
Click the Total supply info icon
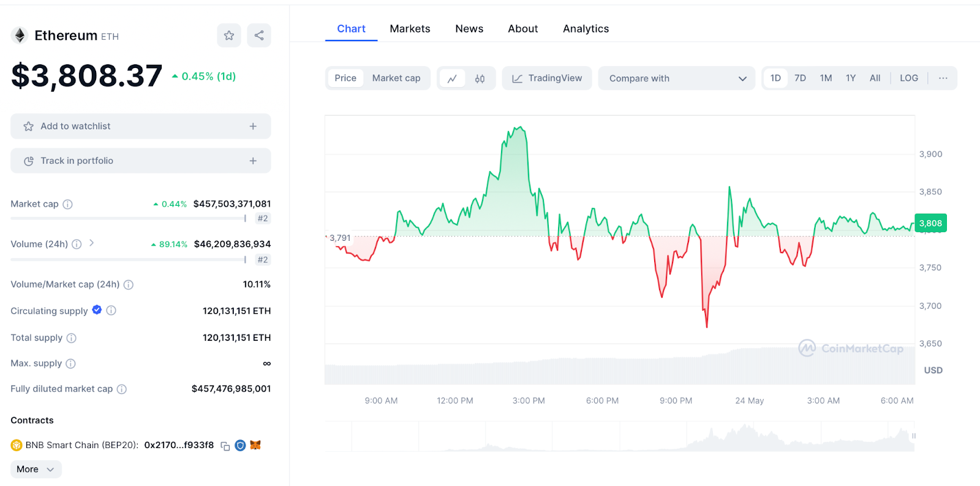(72, 338)
